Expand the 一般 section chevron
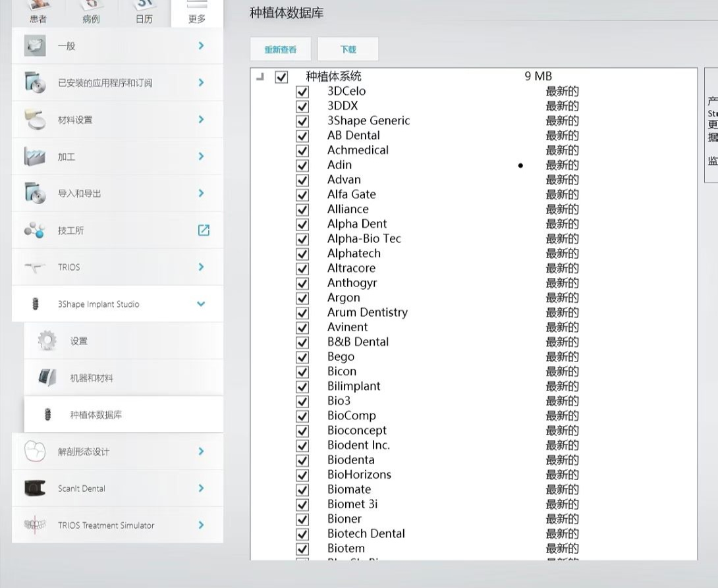718x588 pixels. coord(201,45)
